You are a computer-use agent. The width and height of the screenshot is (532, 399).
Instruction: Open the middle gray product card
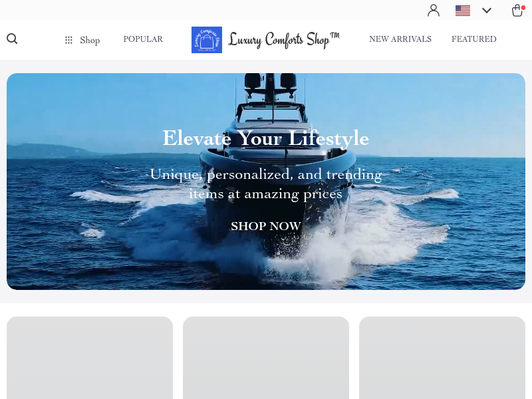pos(266,358)
